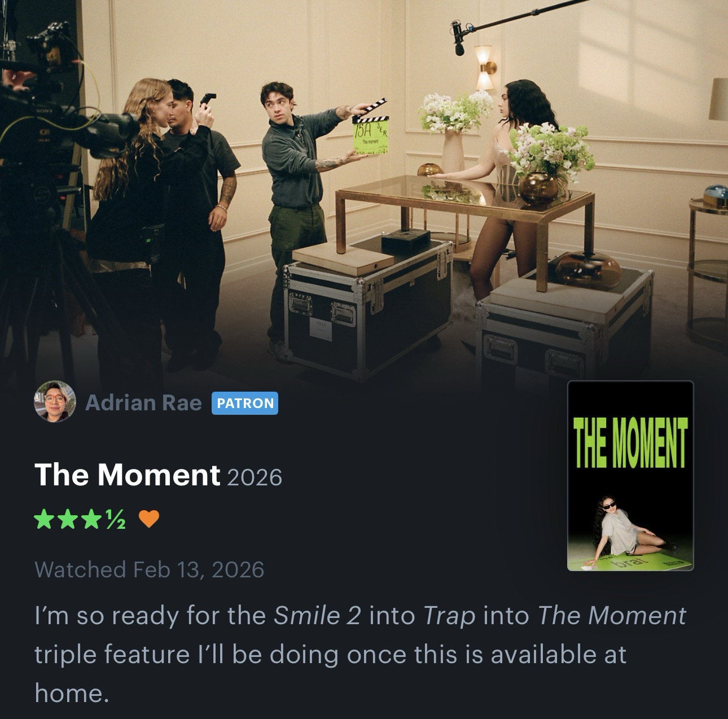Click the orange heart like icon
Screen dimensions: 728x719
148,518
